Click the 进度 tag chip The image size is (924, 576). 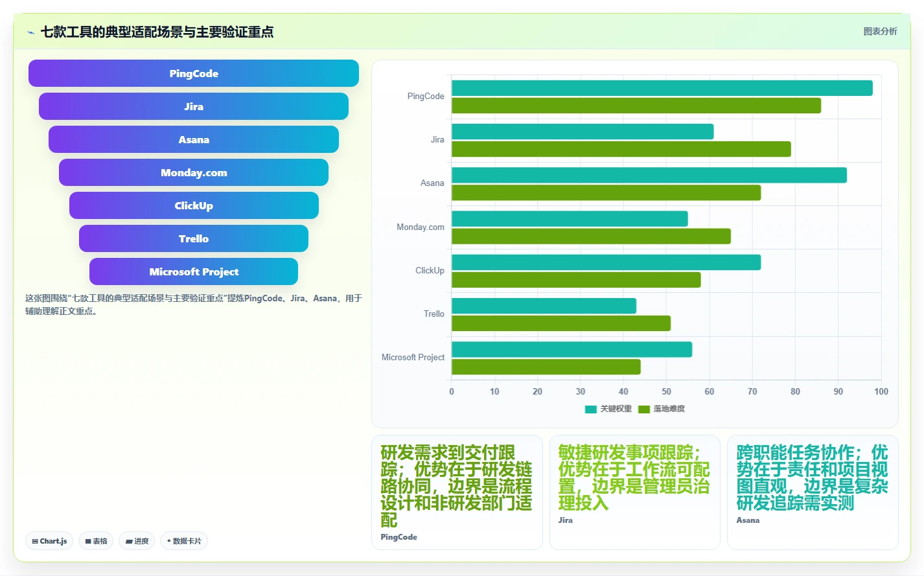tap(137, 541)
